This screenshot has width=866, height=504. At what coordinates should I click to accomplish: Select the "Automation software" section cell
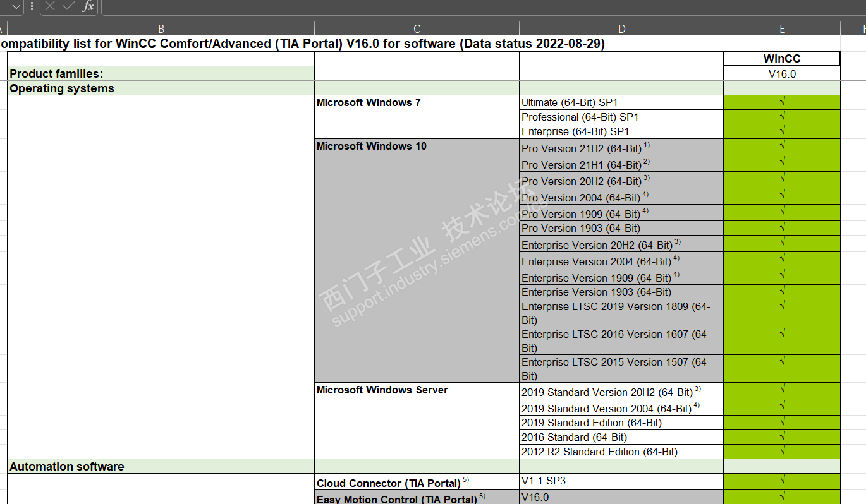coord(161,466)
